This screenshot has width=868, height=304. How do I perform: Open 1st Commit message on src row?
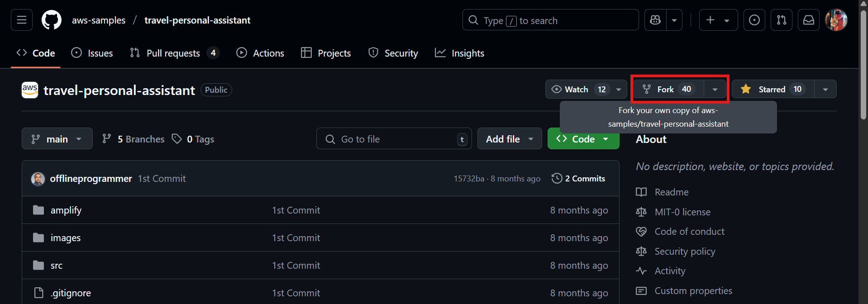[x=296, y=266]
